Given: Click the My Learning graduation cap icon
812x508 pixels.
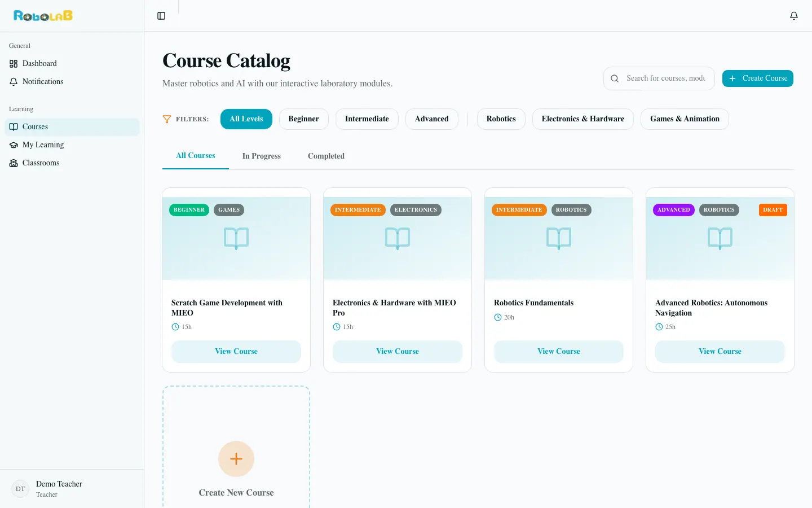Looking at the screenshot, I should pos(14,145).
